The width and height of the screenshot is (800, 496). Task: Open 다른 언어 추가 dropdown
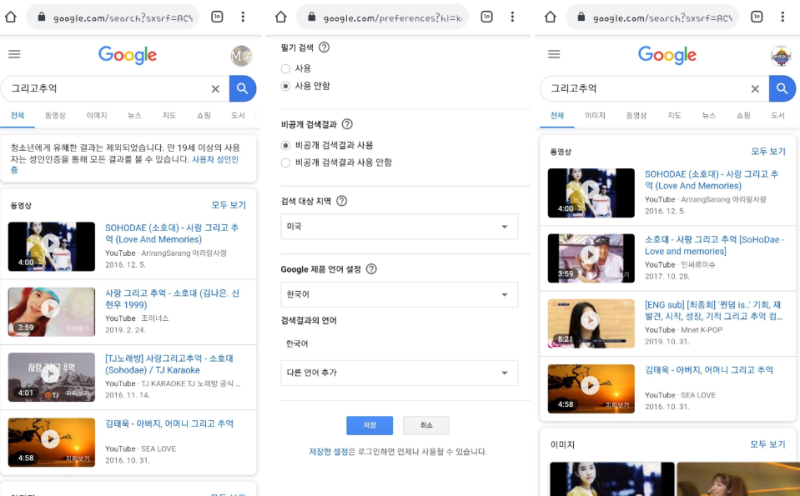(x=399, y=373)
